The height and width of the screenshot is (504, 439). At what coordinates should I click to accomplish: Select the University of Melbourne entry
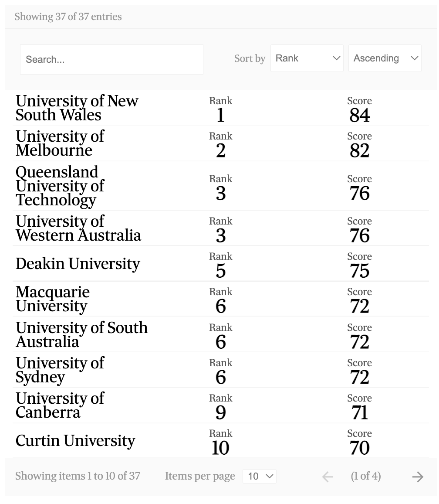pyautogui.click(x=60, y=143)
